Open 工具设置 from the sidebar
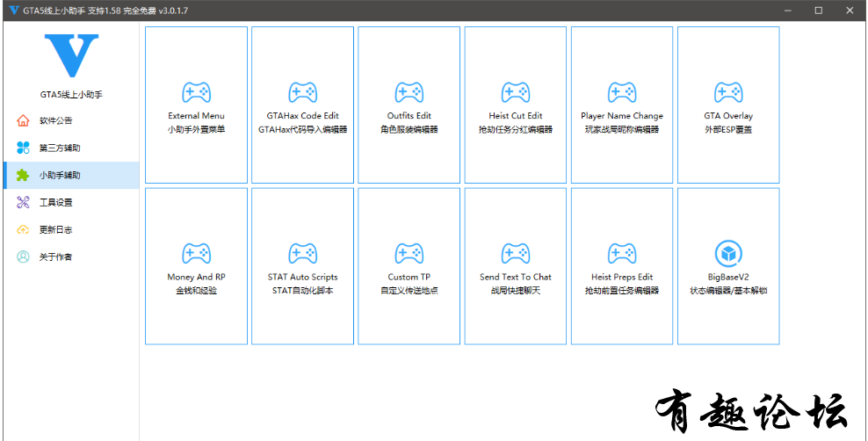This screenshot has height=441, width=868. click(x=71, y=203)
